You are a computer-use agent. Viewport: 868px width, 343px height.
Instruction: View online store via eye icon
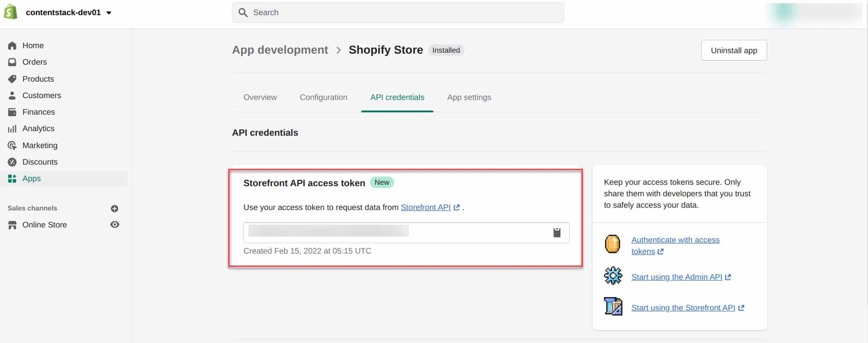click(115, 225)
